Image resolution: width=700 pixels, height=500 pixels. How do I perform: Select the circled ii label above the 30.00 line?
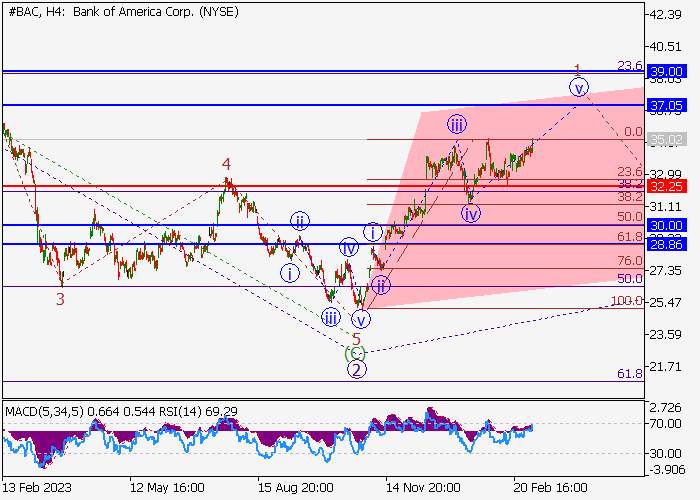click(x=300, y=221)
